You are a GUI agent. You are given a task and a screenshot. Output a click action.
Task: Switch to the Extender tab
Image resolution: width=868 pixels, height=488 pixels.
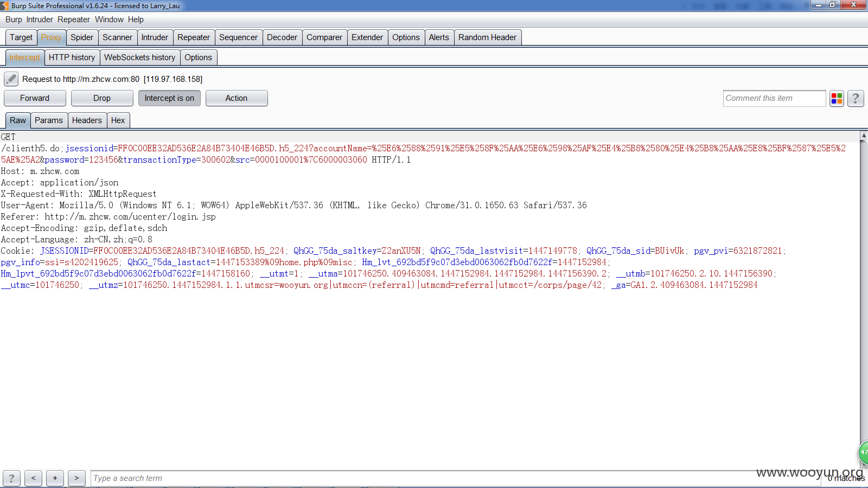367,37
